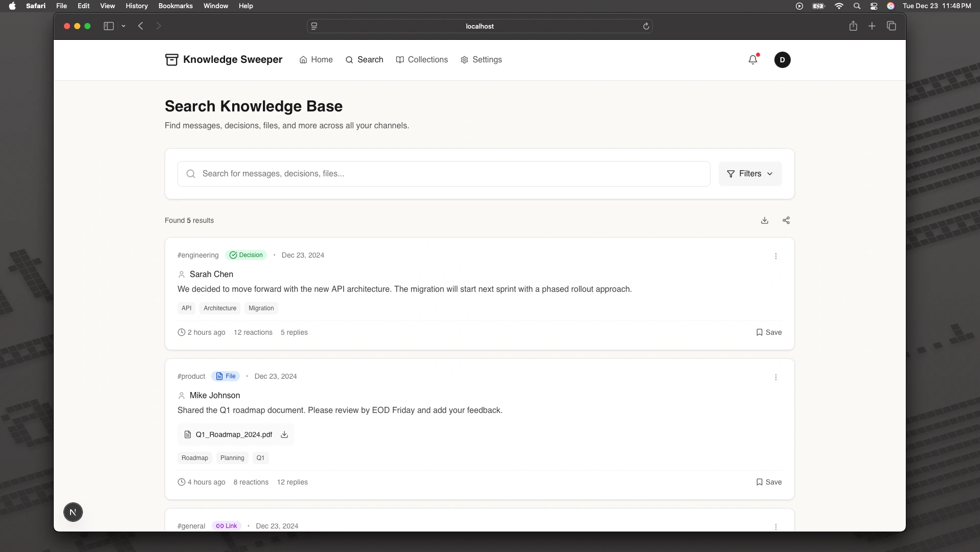Click the Knowledge Sweeper logo
This screenshot has width=980, height=552.
coord(224,60)
